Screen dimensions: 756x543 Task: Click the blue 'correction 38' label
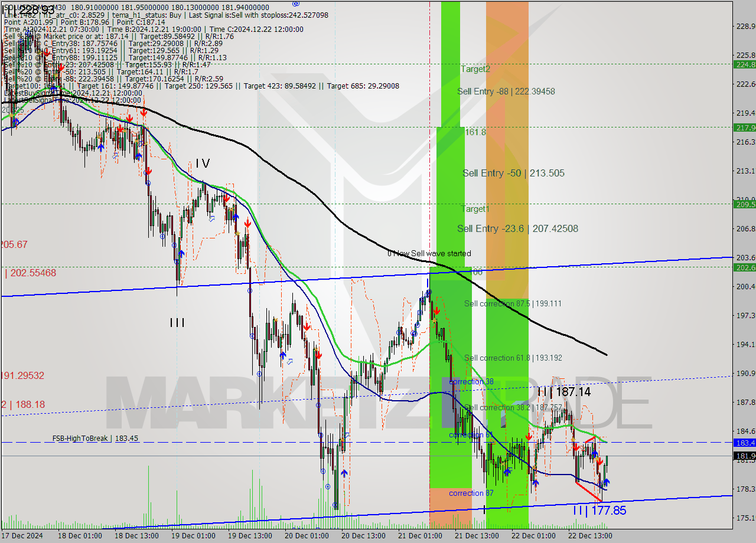471,382
